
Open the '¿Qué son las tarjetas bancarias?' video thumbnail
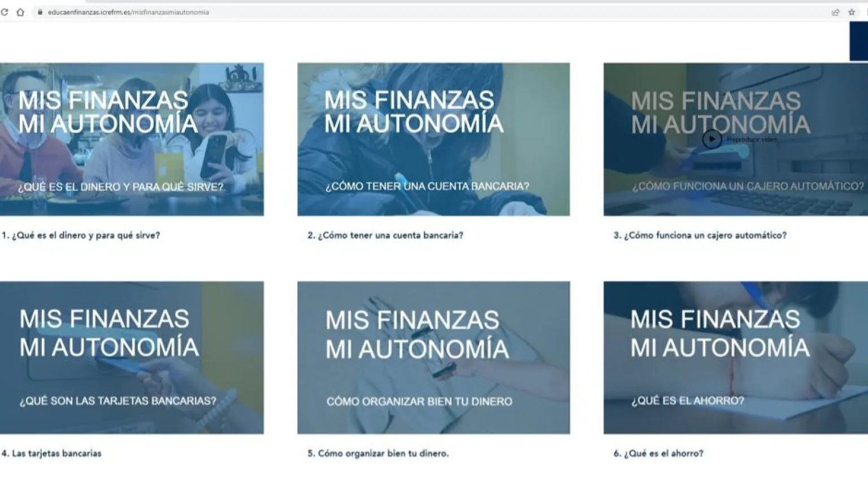[x=132, y=358]
